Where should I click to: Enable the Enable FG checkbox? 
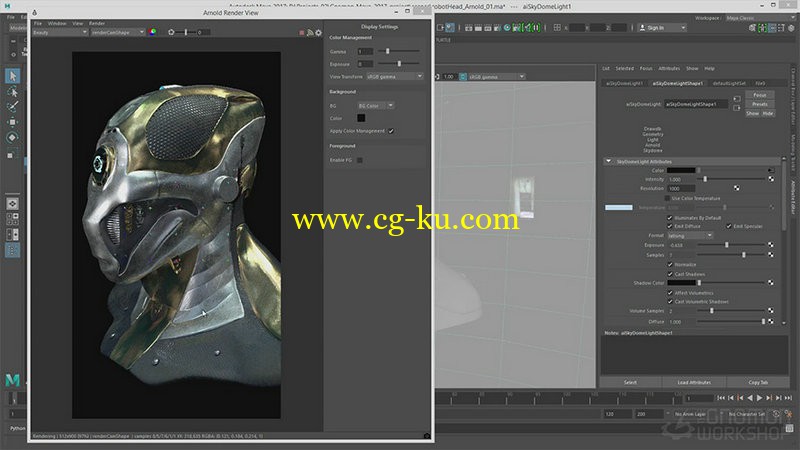[360, 160]
